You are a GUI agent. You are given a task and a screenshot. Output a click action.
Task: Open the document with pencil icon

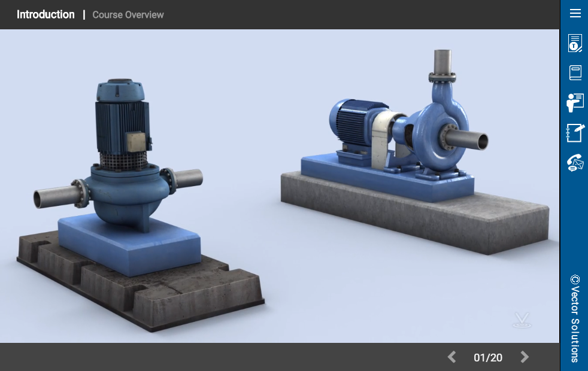[x=575, y=43]
